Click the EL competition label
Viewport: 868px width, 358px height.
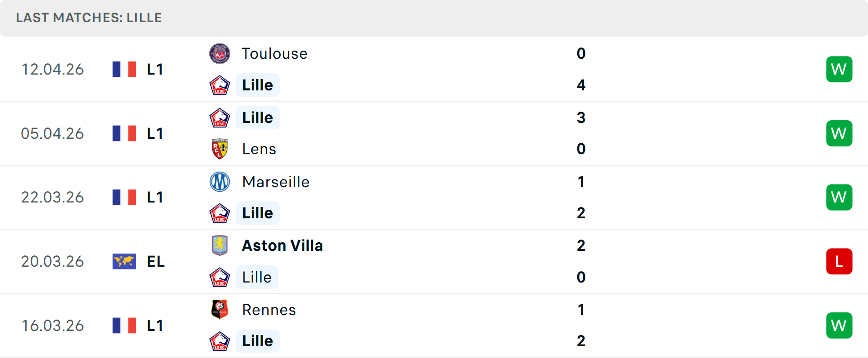pyautogui.click(x=156, y=261)
